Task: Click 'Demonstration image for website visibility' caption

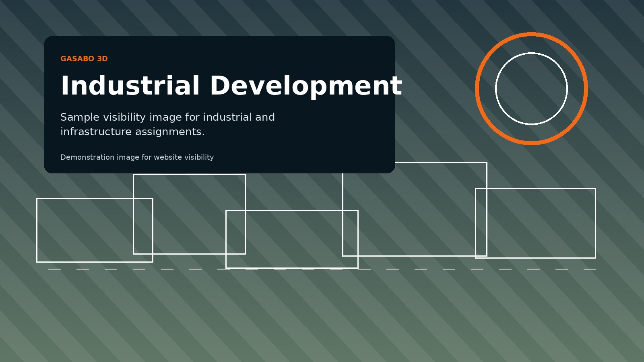Action: pyautogui.click(x=137, y=157)
